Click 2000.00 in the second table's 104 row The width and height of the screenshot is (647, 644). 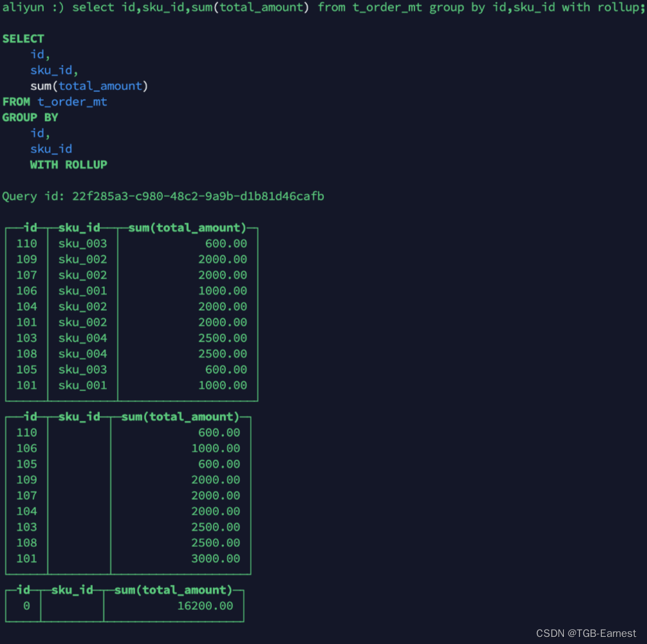[216, 511]
